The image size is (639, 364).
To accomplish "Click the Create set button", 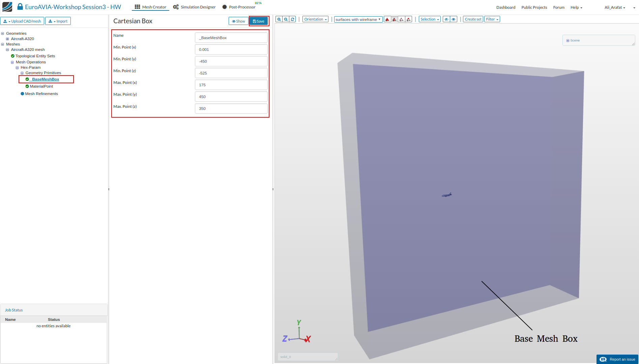I will pyautogui.click(x=473, y=20).
